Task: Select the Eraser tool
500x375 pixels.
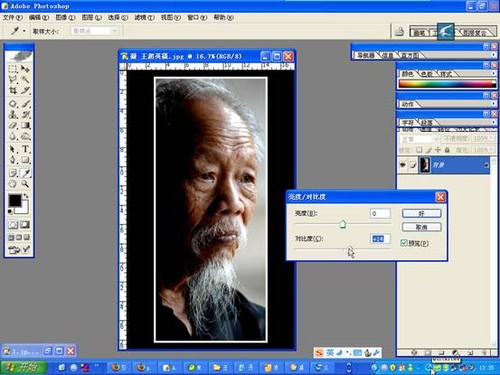Action: tap(13, 126)
